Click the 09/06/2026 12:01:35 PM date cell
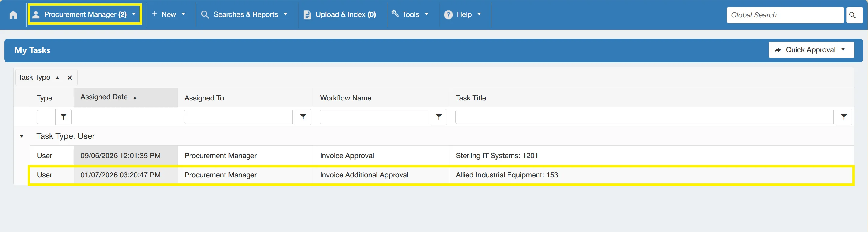 click(x=125, y=156)
